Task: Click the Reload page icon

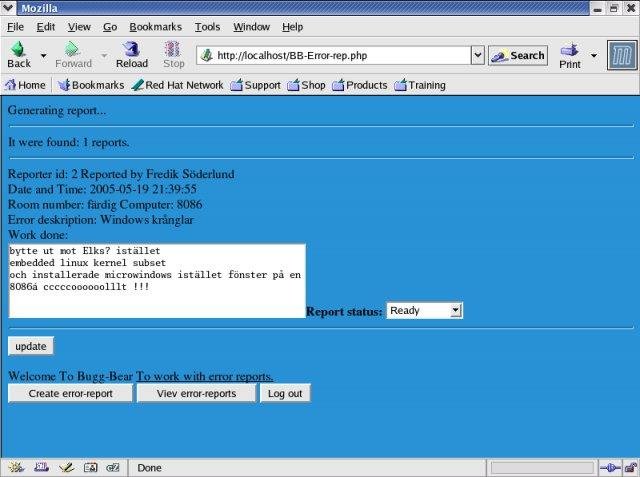Action: 131,49
